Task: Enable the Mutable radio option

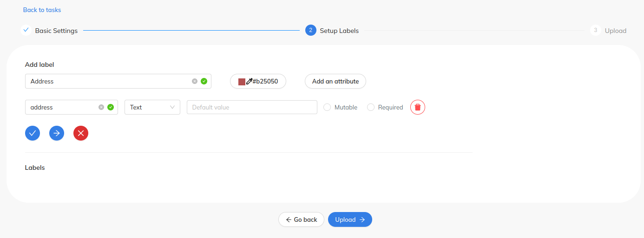Action: pyautogui.click(x=327, y=107)
